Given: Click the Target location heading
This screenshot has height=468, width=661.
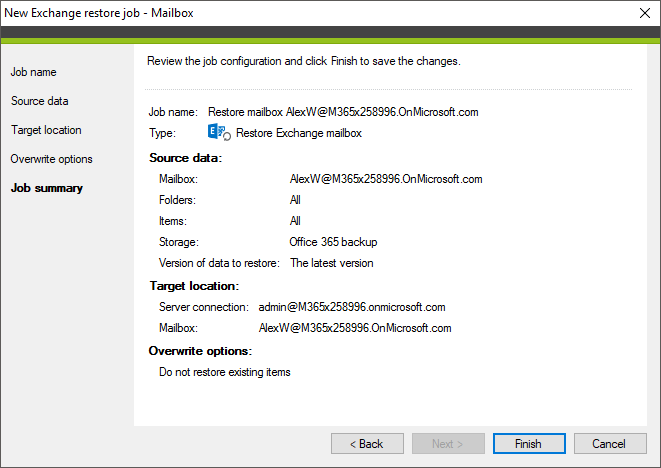Looking at the screenshot, I should pyautogui.click(x=194, y=286).
